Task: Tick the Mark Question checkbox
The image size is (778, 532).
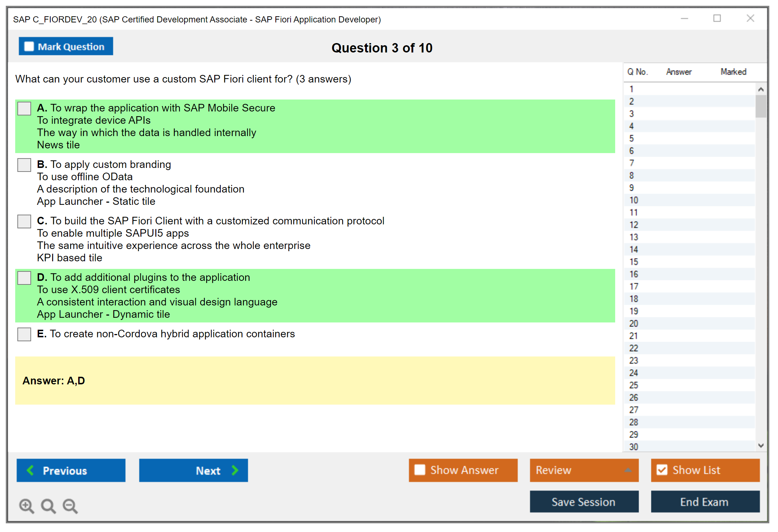Action: (x=29, y=46)
